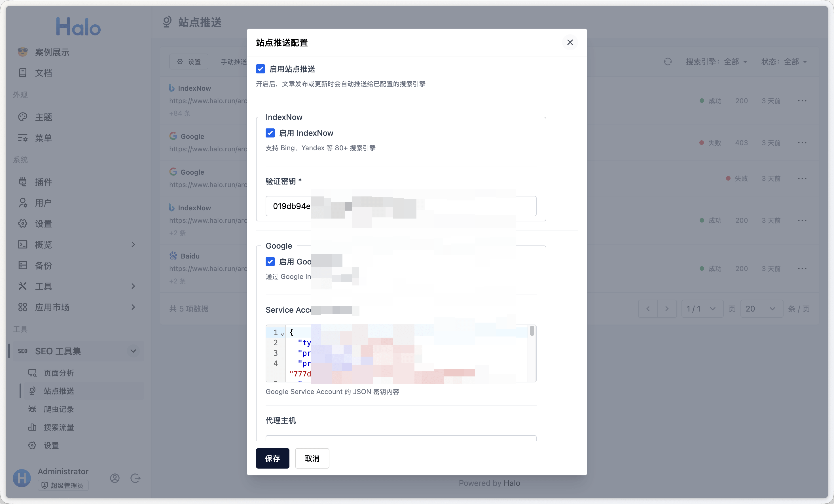834x504 pixels.
Task: Click the 备份 server icon
Action: (x=23, y=265)
